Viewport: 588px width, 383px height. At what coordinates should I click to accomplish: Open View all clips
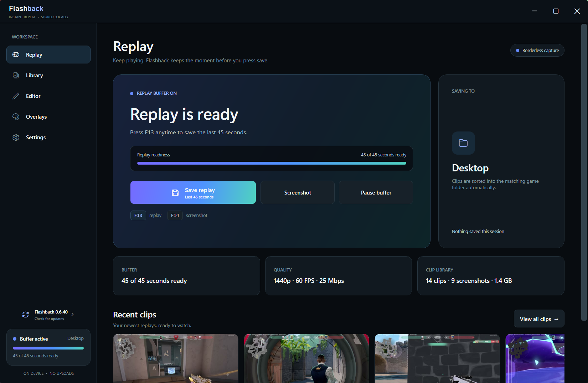pos(539,319)
